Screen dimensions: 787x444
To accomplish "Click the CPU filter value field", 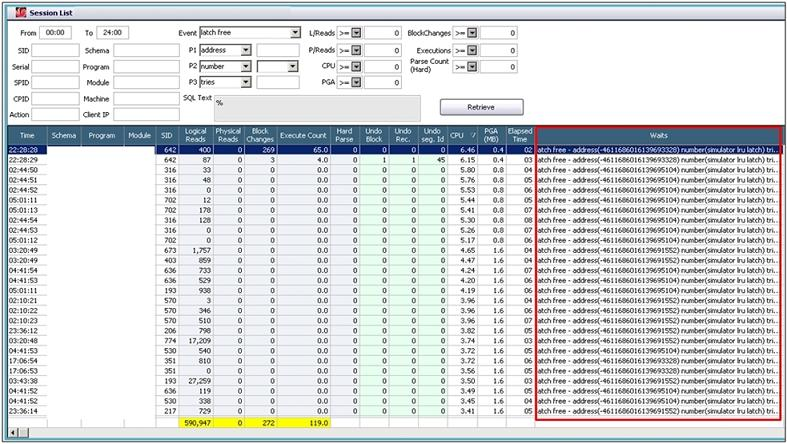I will coord(383,66).
